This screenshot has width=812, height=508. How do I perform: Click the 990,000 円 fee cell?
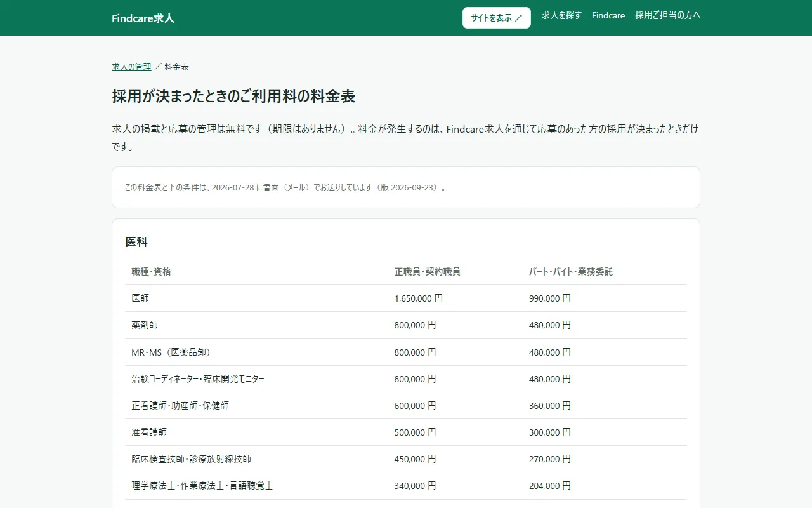(550, 298)
